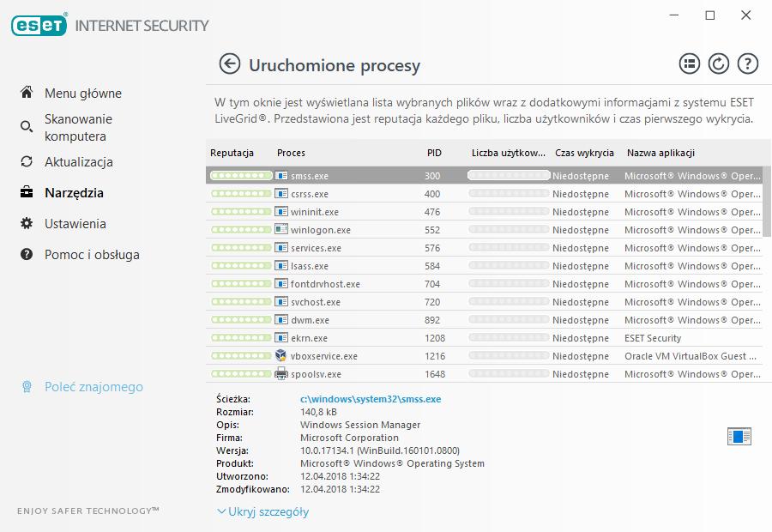Select the Oracle VM VirtualBox Guest cell

[x=691, y=356]
